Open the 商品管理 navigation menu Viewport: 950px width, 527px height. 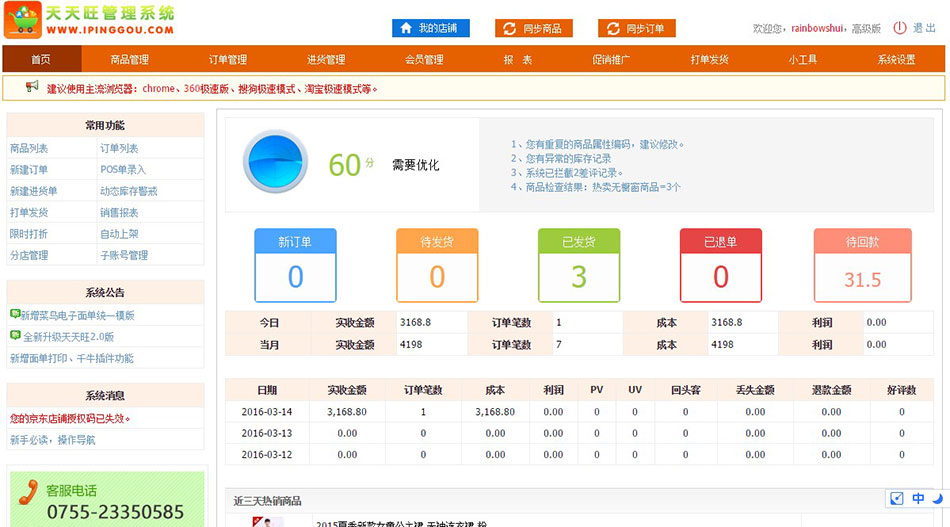tap(129, 60)
